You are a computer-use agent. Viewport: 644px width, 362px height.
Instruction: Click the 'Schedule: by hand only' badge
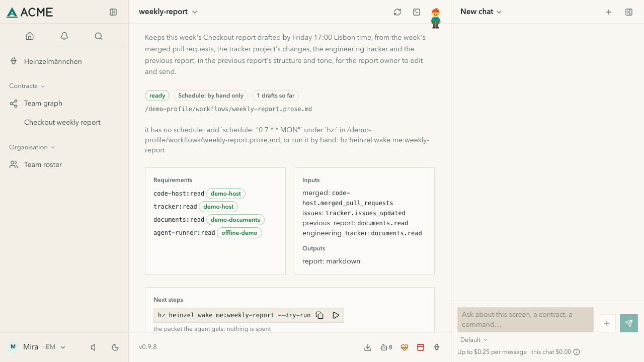coord(211,96)
